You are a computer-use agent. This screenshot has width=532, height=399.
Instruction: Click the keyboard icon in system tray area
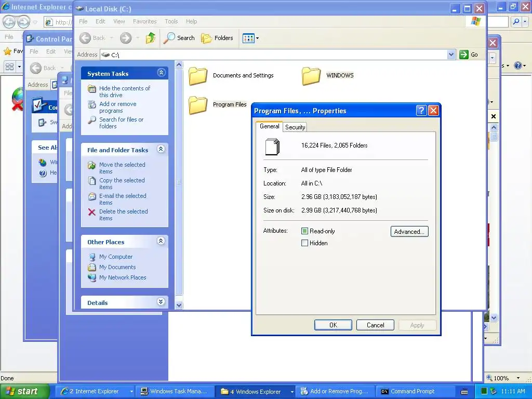coord(464,392)
